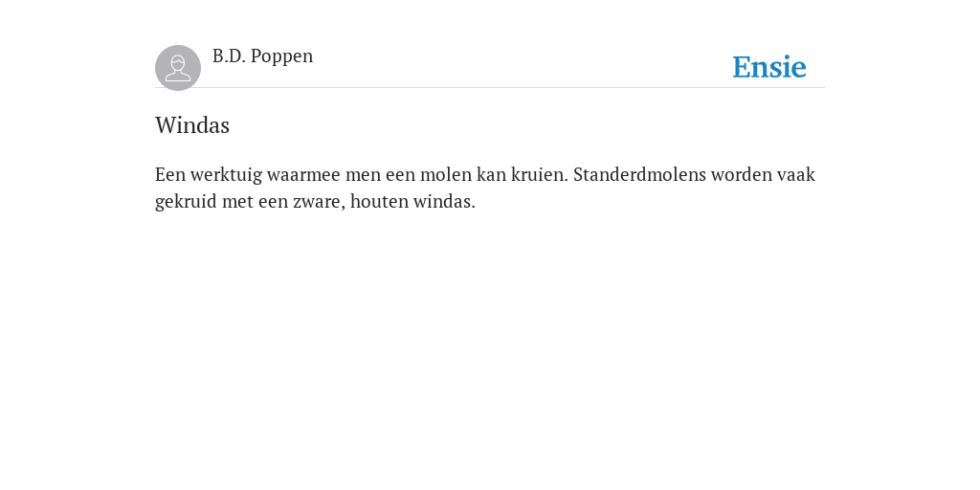The height and width of the screenshot is (490, 980).
Task: Click the word waarmee in the definition
Action: [x=303, y=174]
